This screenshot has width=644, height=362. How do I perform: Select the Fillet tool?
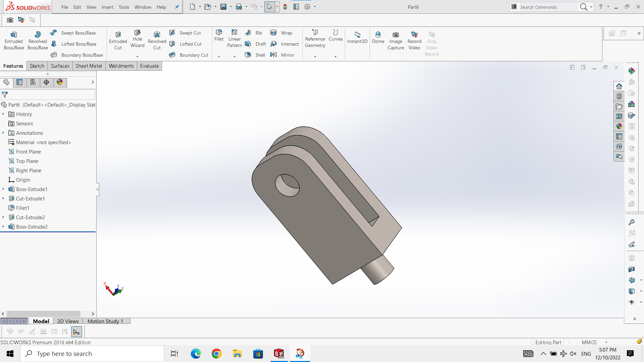219,35
